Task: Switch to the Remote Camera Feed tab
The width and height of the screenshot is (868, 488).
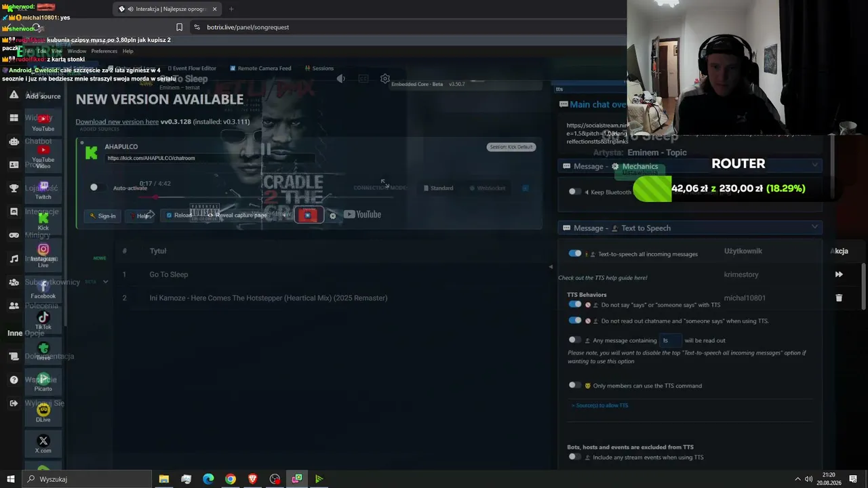Action: pos(260,68)
